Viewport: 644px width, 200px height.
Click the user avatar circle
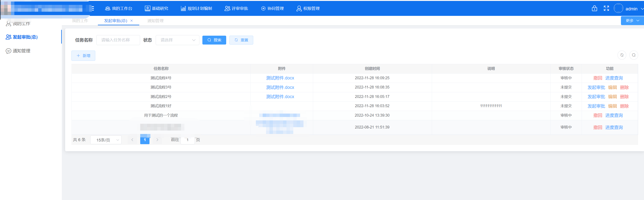tap(618, 8)
